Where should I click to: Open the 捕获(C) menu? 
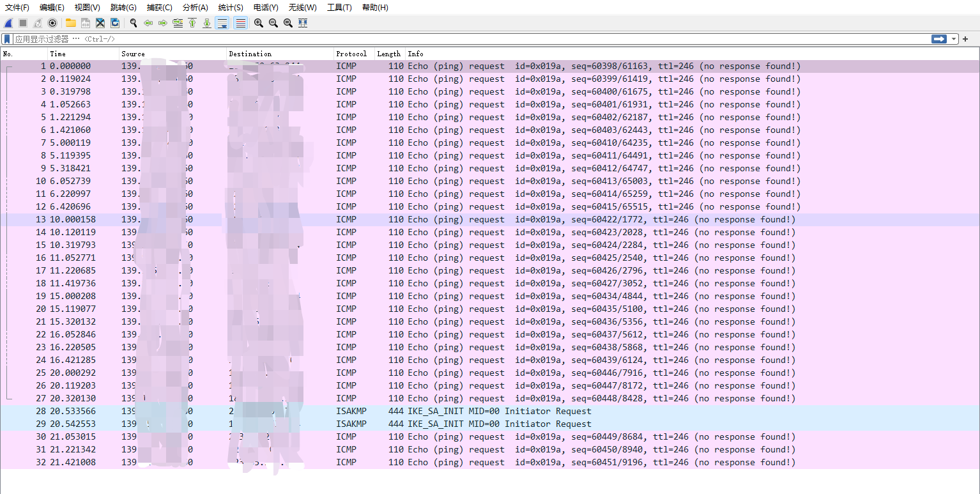pyautogui.click(x=160, y=8)
